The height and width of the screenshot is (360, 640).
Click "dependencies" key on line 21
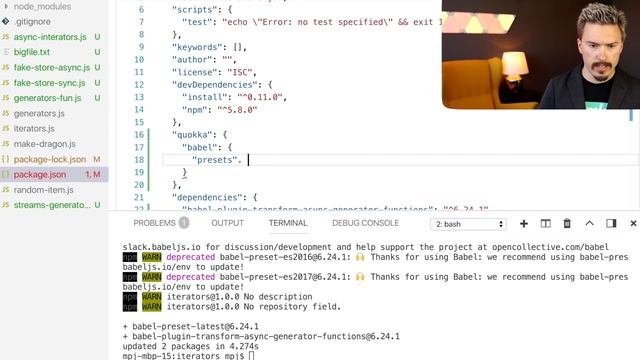coord(207,198)
